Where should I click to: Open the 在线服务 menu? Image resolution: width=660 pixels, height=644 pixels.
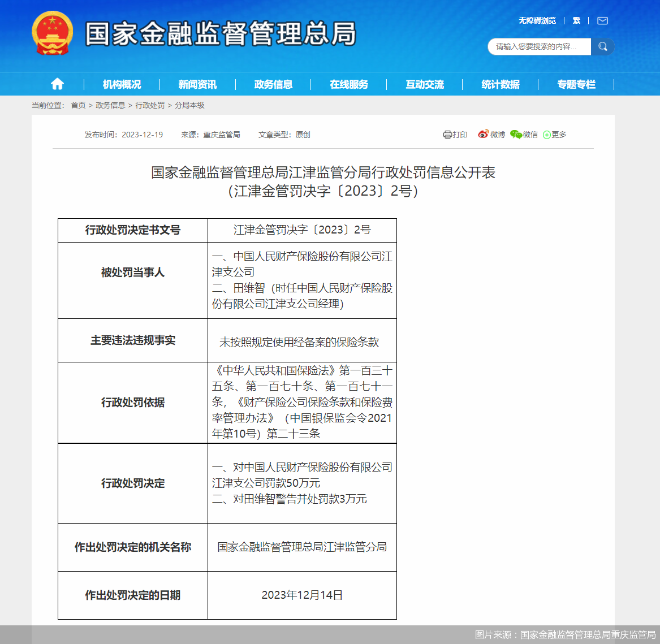(349, 84)
